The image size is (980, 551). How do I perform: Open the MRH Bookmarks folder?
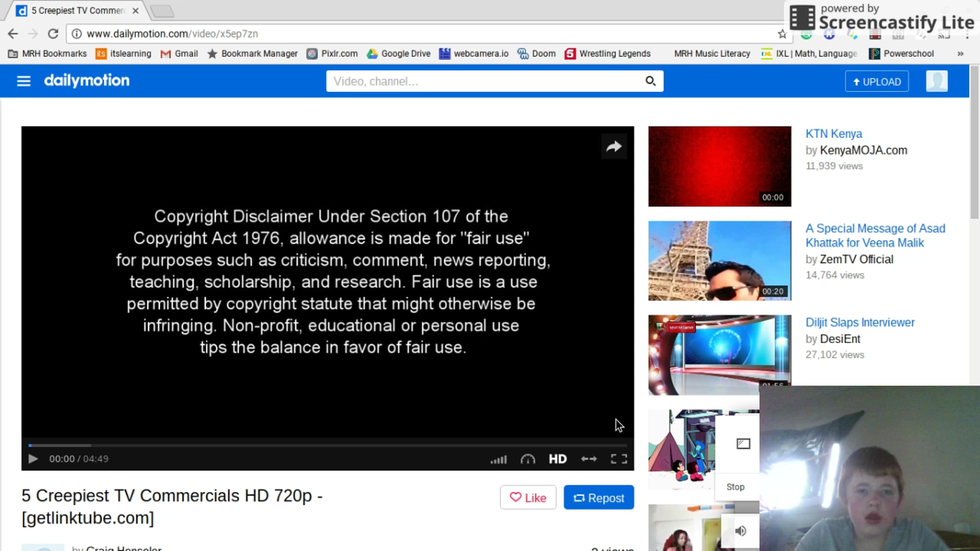click(x=47, y=53)
